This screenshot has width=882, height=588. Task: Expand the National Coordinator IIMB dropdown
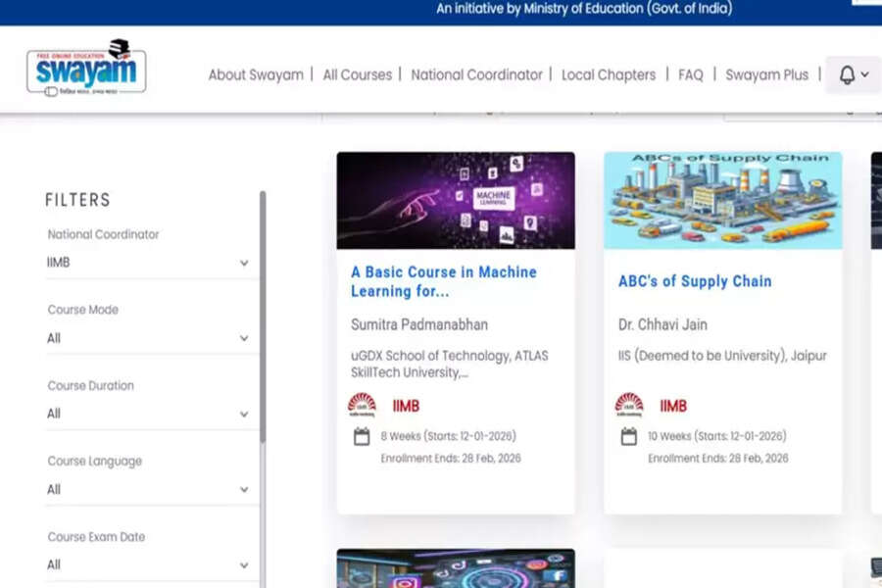coord(148,263)
